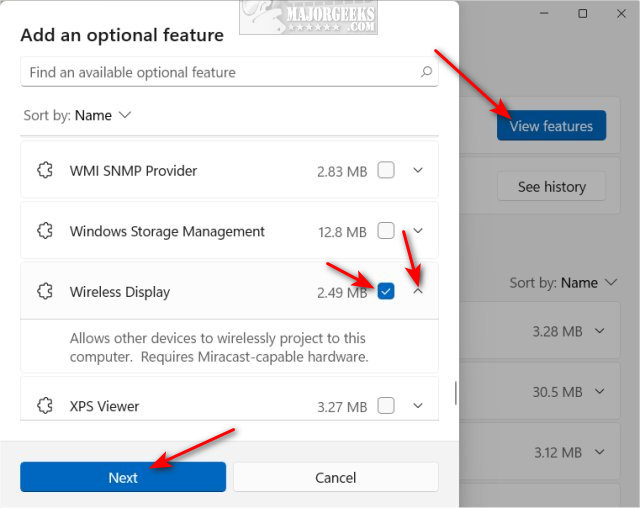Click the search magnifier icon
Screen dimensions: 640x508
click(x=426, y=72)
